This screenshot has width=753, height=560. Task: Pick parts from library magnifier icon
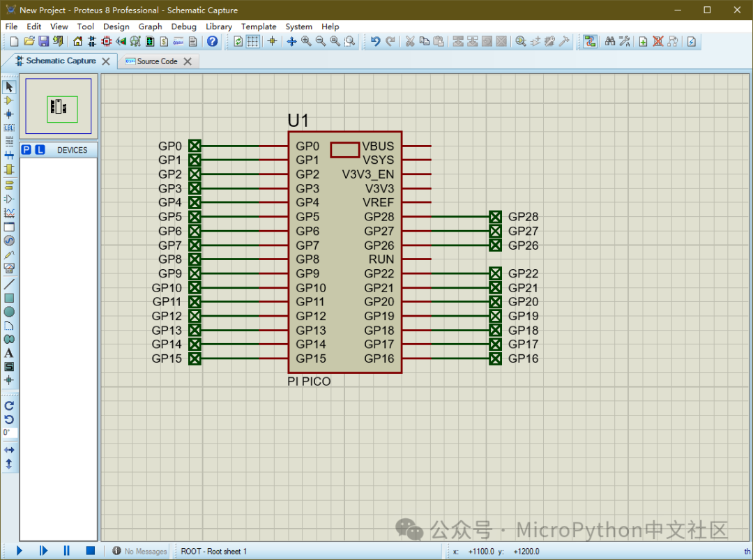[521, 42]
